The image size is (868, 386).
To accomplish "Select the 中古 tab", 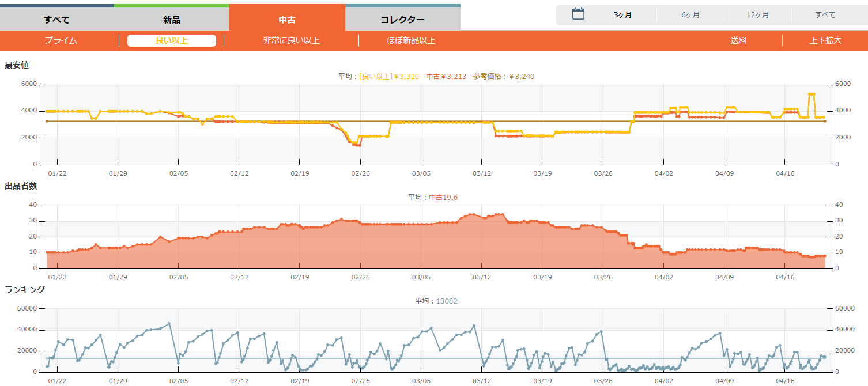I will click(x=287, y=20).
